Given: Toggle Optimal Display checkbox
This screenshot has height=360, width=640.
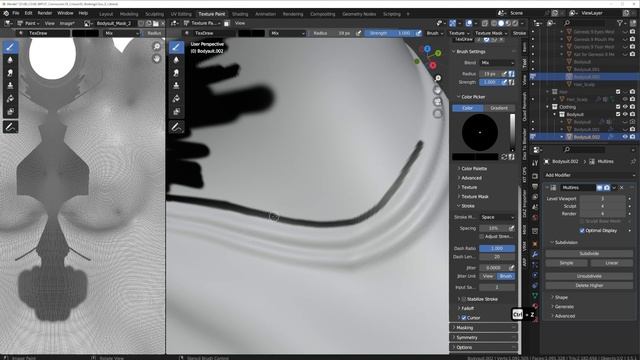Looking at the screenshot, I should 582,231.
